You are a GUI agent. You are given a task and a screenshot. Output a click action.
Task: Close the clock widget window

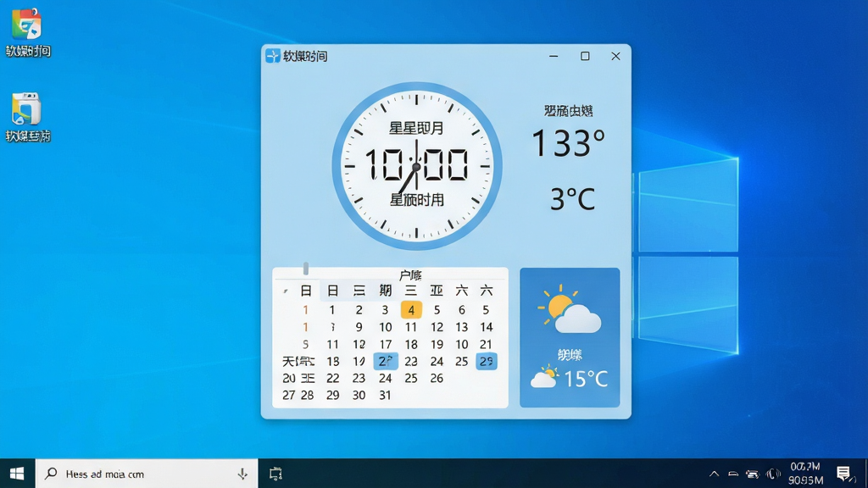615,56
